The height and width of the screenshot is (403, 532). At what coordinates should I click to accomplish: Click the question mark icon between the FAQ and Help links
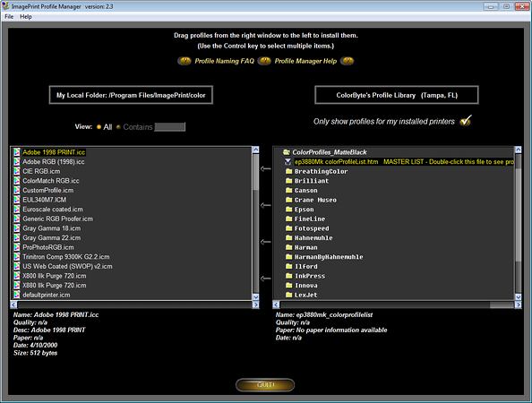264,61
